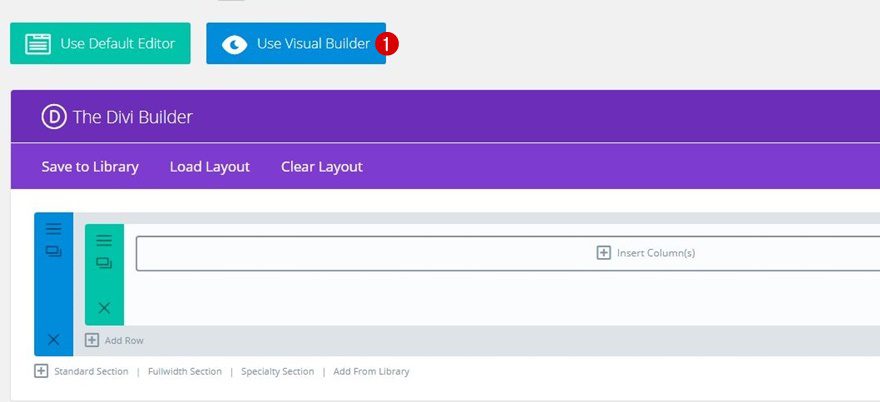Click the editor icon on Default Editor button
Screen dimensions: 880x402
pyautogui.click(x=38, y=44)
